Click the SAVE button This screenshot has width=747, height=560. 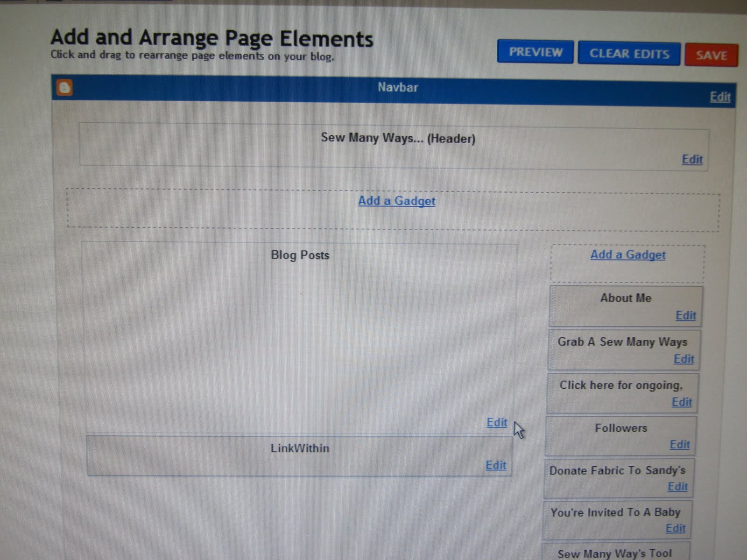[711, 55]
